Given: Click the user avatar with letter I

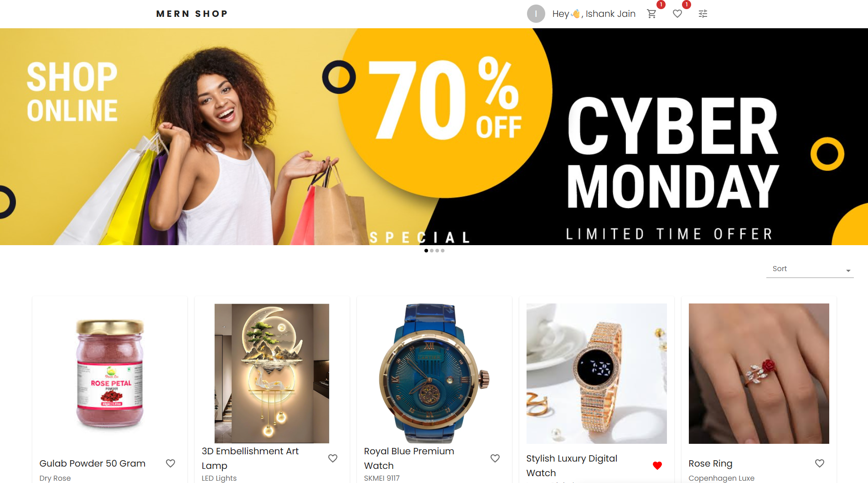Looking at the screenshot, I should click(536, 14).
